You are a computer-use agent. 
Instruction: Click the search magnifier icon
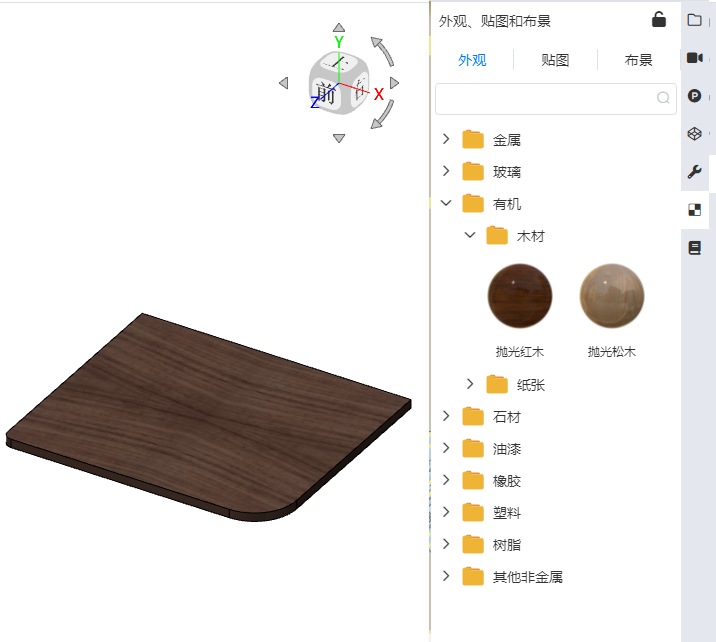click(663, 98)
